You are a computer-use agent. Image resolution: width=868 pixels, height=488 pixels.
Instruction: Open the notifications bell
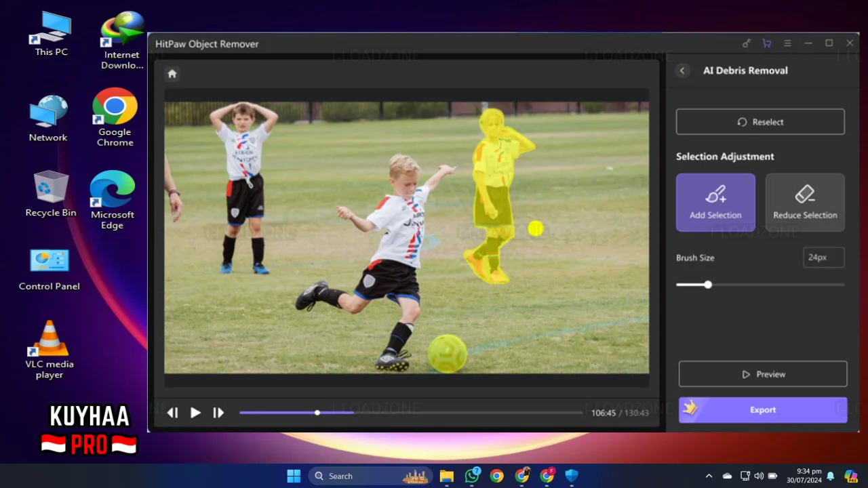tap(830, 476)
